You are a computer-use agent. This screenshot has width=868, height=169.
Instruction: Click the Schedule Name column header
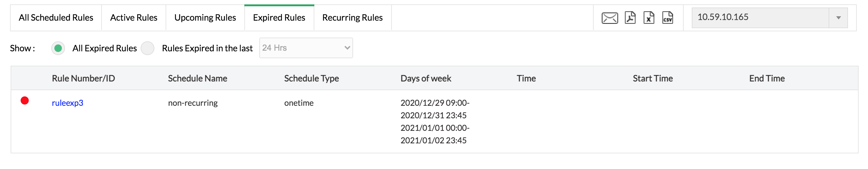pyautogui.click(x=197, y=78)
